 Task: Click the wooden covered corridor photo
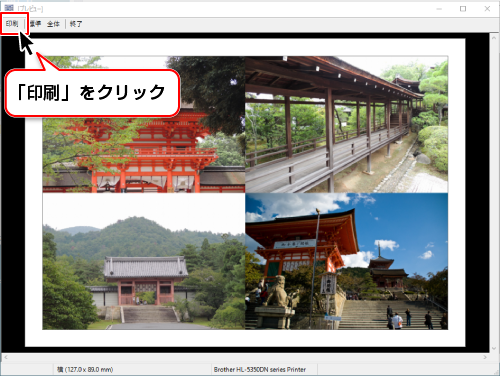pos(347,124)
